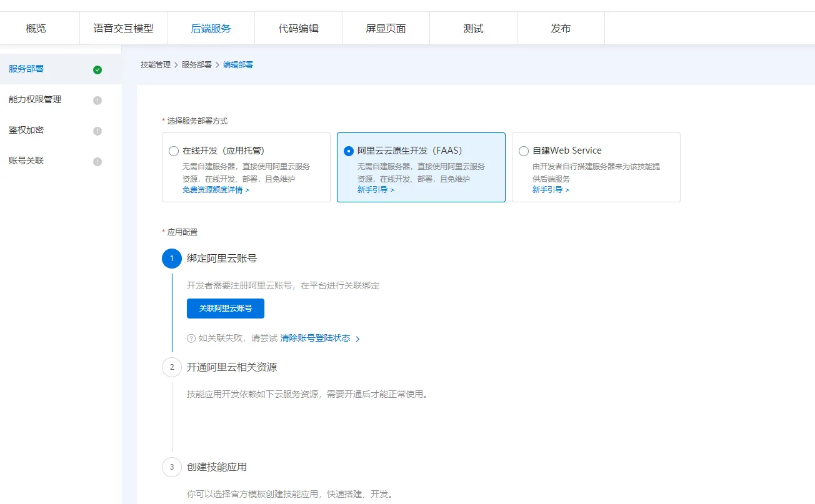
Task: Select the 后端服务 tab
Action: (x=211, y=29)
